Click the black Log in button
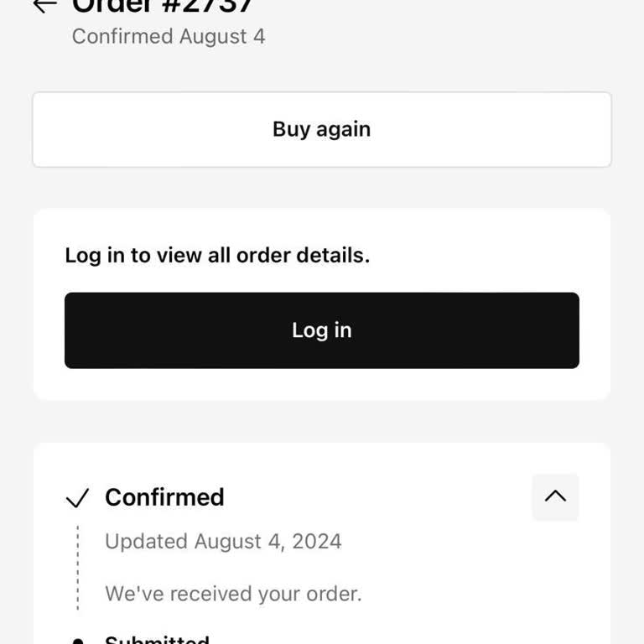644x644 pixels. (322, 330)
